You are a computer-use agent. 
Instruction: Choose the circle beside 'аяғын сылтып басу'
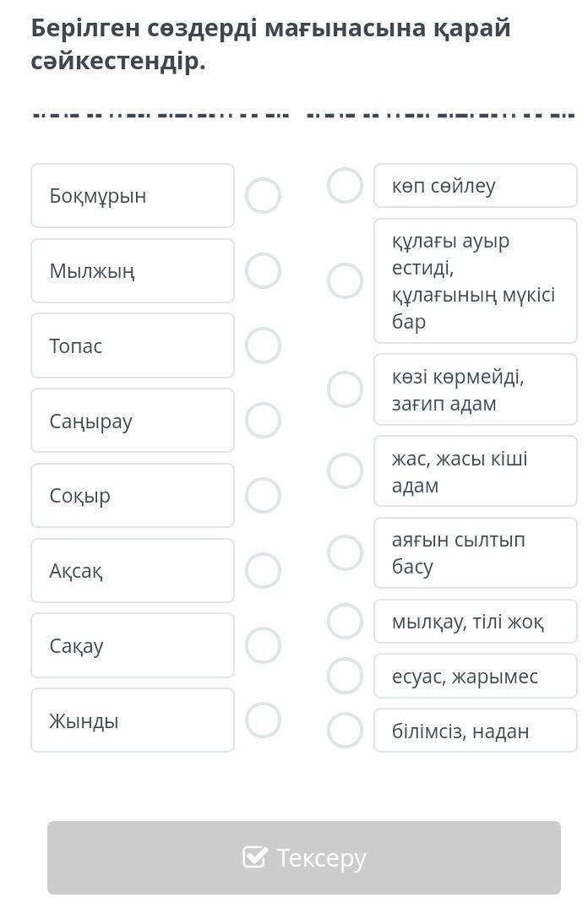click(x=345, y=552)
